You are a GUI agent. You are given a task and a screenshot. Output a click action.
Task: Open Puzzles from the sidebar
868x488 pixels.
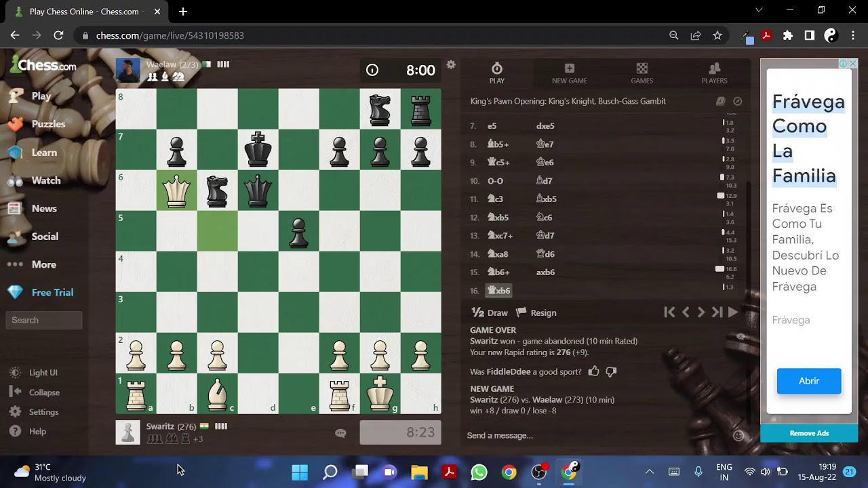tap(37, 124)
